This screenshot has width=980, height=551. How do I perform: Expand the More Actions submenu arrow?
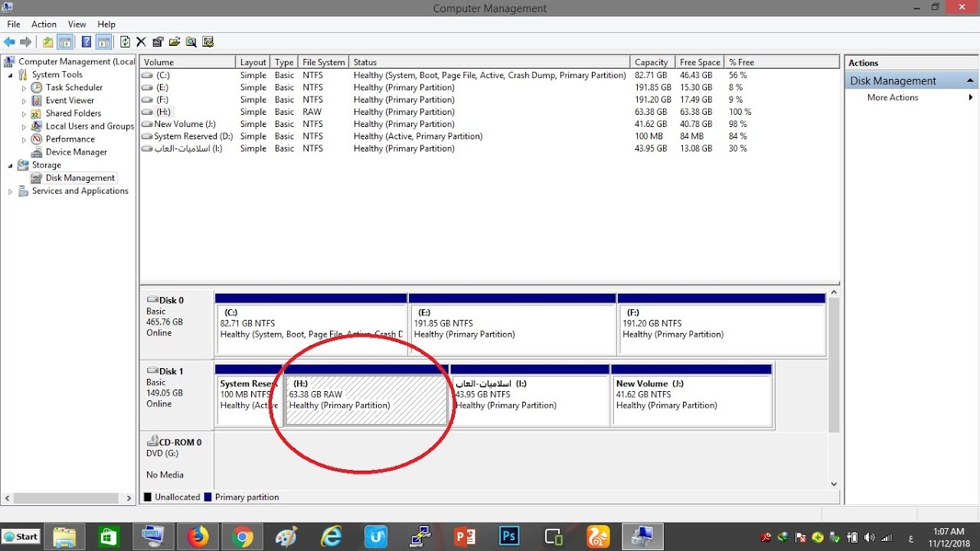coord(971,98)
